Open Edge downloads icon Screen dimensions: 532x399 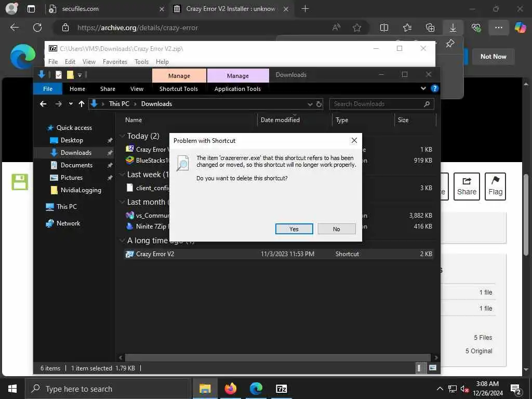453,28
